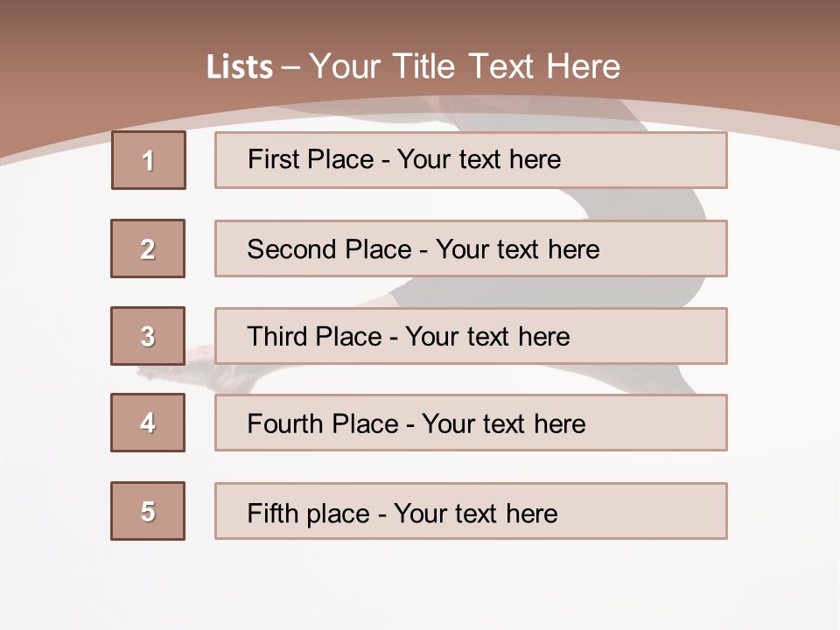Click the number 1 box
Screen dimensions: 840x630
pos(149,160)
